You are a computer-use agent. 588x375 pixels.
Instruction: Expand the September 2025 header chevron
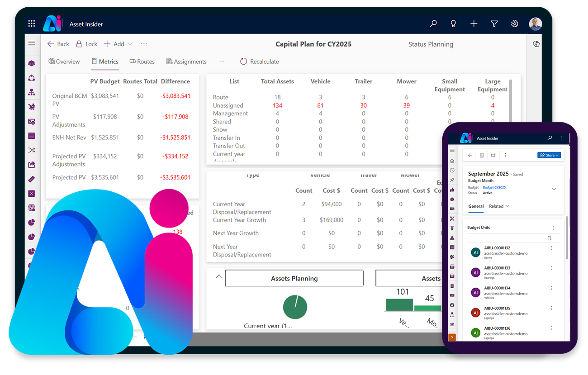[554, 189]
